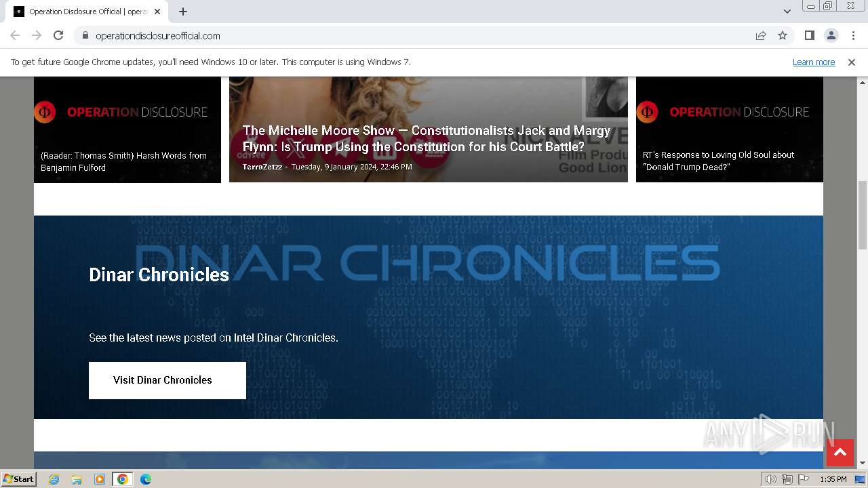Click the scrollbar up arrow
This screenshot has width=868, height=488.
(862, 82)
